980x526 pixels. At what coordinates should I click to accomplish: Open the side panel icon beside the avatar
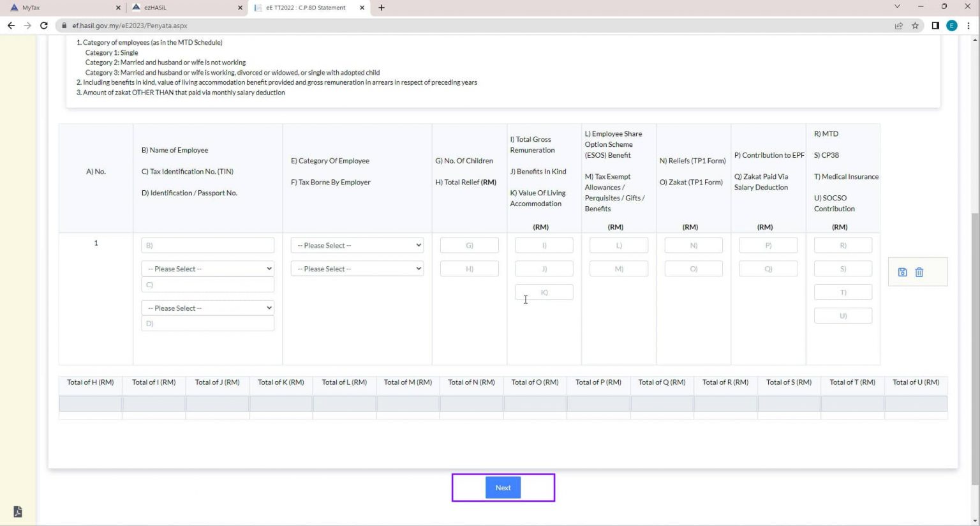935,26
